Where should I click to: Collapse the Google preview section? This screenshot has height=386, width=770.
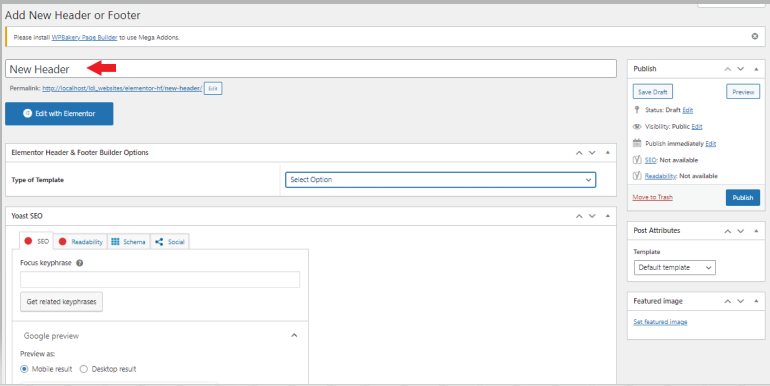[x=294, y=335]
